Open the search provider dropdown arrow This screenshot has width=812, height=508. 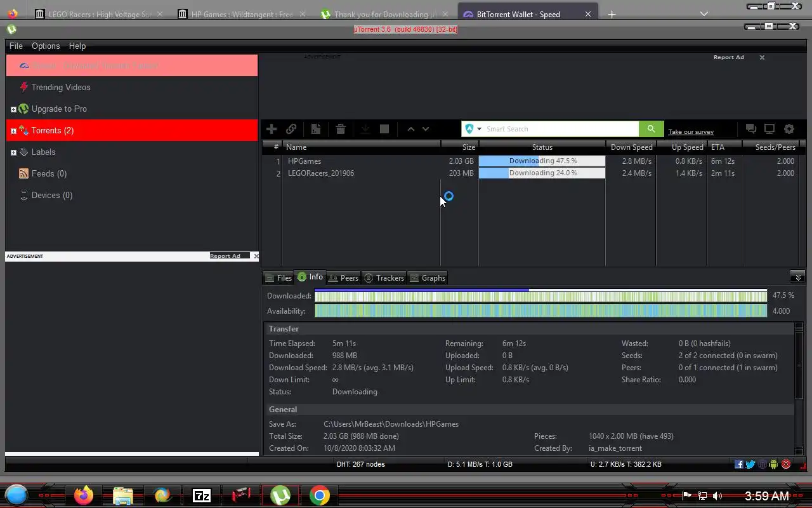pos(479,129)
